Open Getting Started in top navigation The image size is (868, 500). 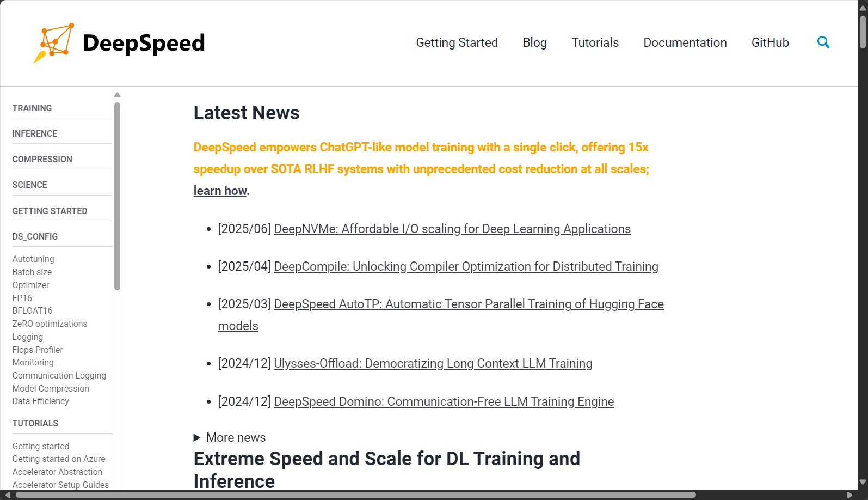(457, 42)
